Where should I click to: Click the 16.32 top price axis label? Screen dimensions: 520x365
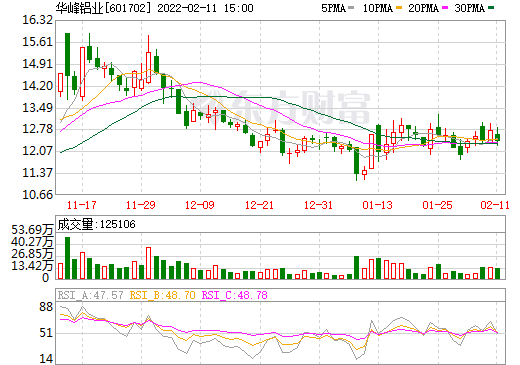click(37, 20)
